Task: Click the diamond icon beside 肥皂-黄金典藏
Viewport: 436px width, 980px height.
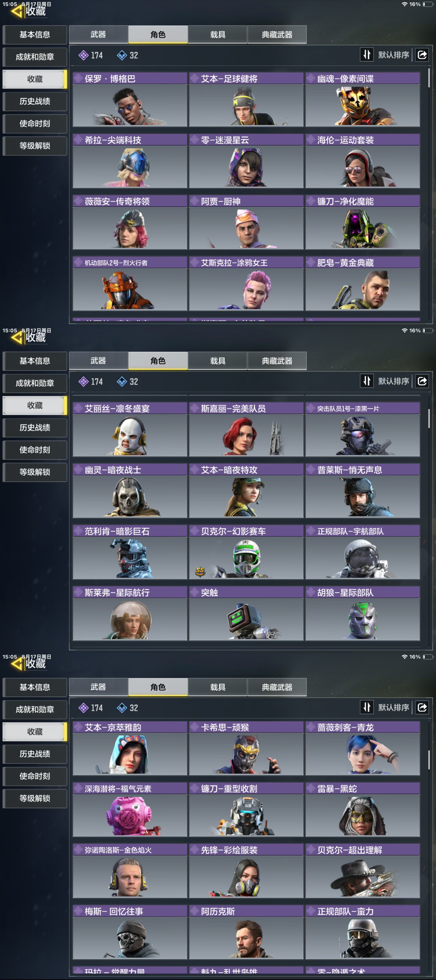Action: [x=311, y=263]
